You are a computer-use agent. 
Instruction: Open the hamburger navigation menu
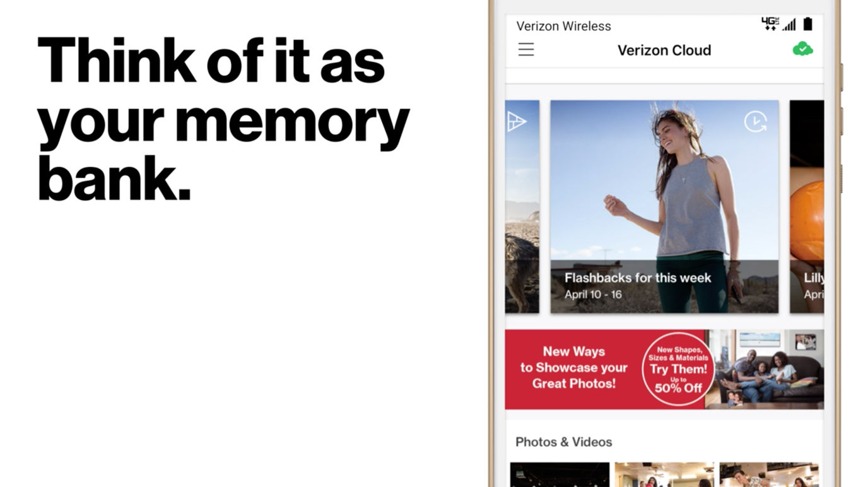click(x=526, y=50)
